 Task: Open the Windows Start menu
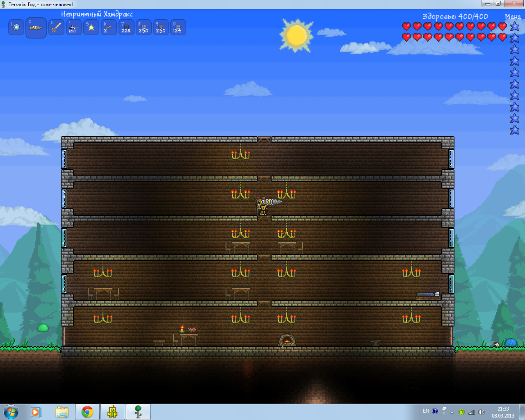pos(11,412)
